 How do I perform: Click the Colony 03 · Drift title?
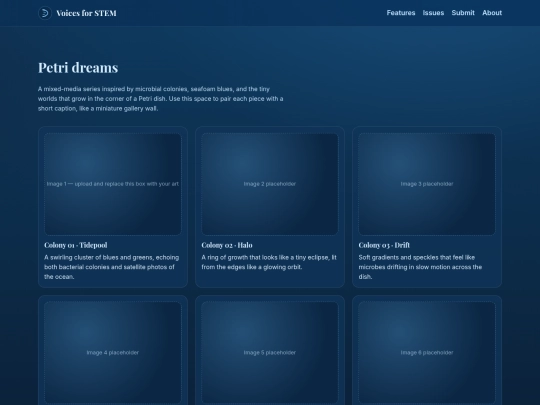[x=384, y=245]
